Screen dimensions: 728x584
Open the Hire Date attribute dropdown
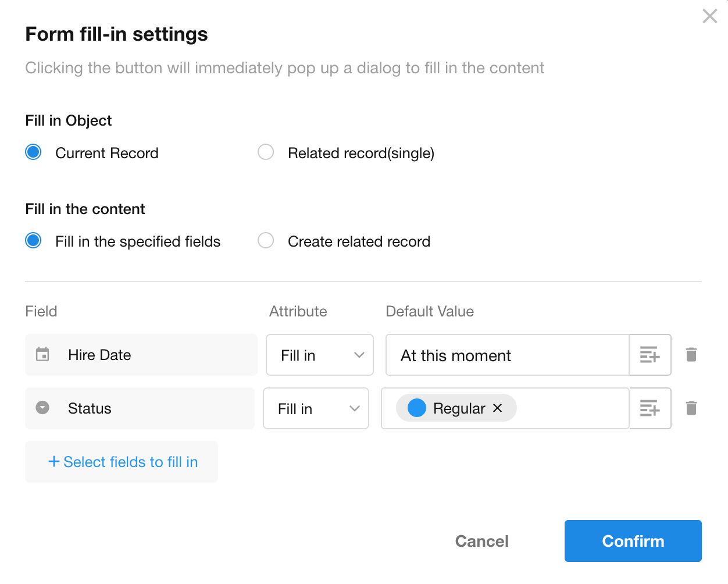[x=319, y=355]
